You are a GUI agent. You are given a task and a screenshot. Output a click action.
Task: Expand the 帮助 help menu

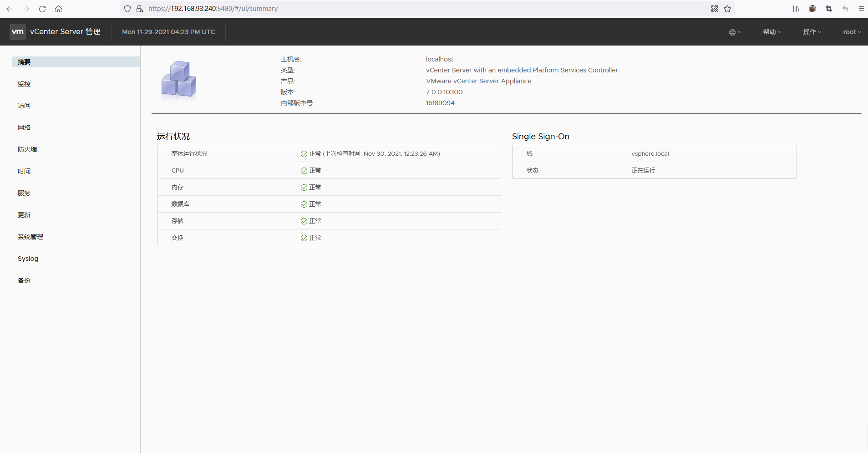pos(772,32)
